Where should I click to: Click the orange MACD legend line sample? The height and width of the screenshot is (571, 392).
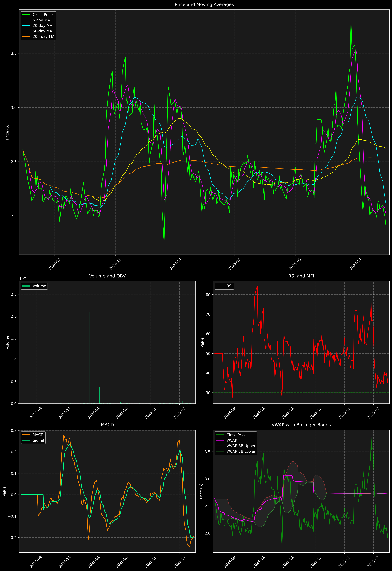[x=26, y=435]
